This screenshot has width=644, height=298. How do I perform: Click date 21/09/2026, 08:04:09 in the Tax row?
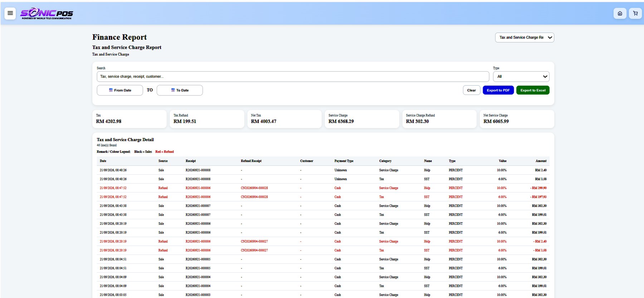(113, 286)
